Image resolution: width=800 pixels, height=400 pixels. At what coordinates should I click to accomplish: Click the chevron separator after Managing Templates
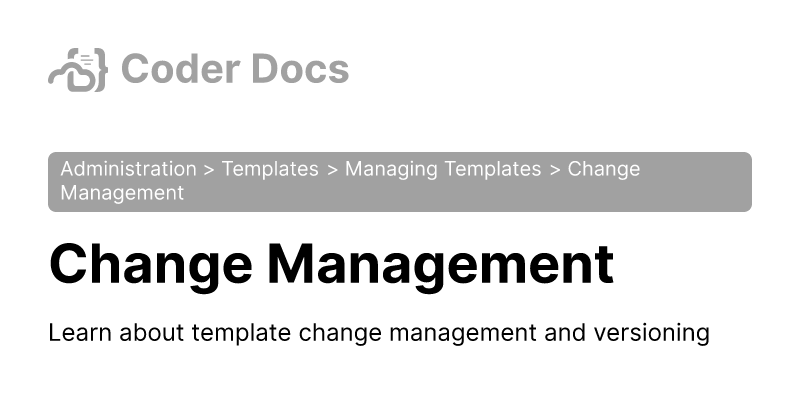555,170
